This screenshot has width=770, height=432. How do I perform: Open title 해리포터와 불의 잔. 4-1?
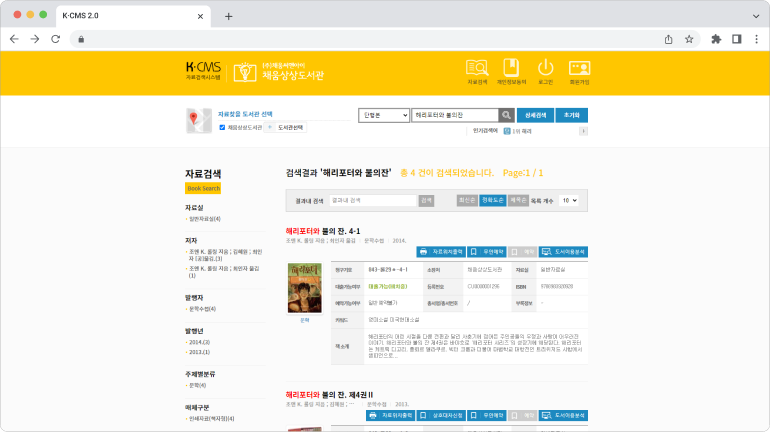coord(323,231)
